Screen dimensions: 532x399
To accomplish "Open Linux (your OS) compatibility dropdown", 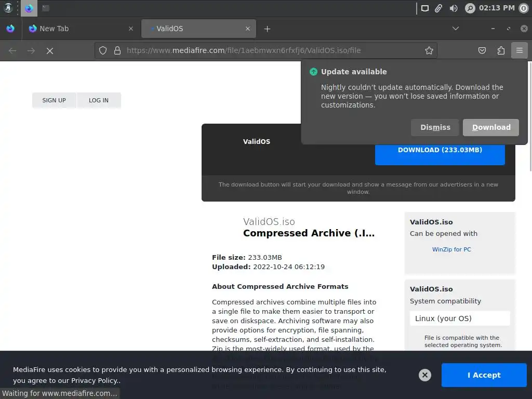I will [460, 318].
